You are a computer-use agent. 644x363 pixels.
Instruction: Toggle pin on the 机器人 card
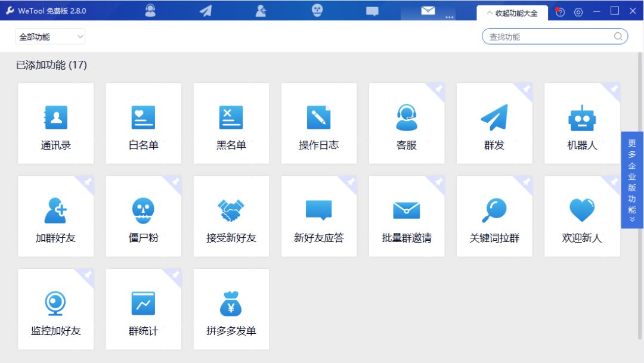pyautogui.click(x=614, y=89)
